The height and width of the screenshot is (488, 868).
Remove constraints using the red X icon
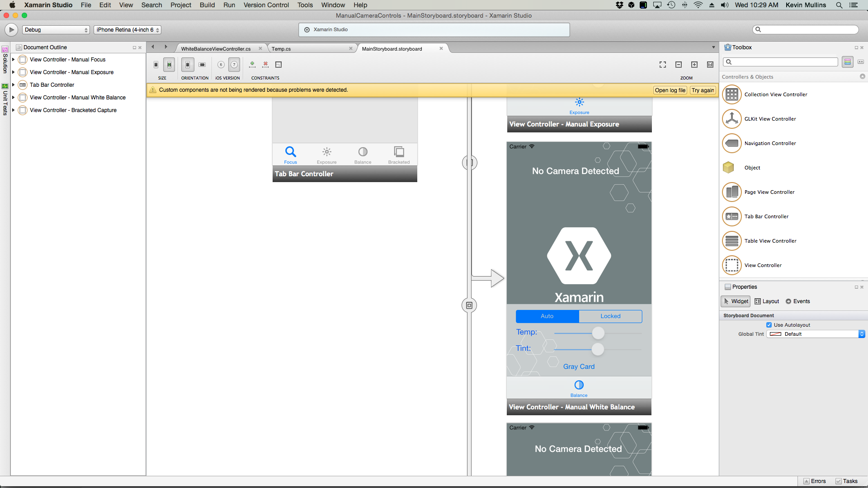click(265, 64)
